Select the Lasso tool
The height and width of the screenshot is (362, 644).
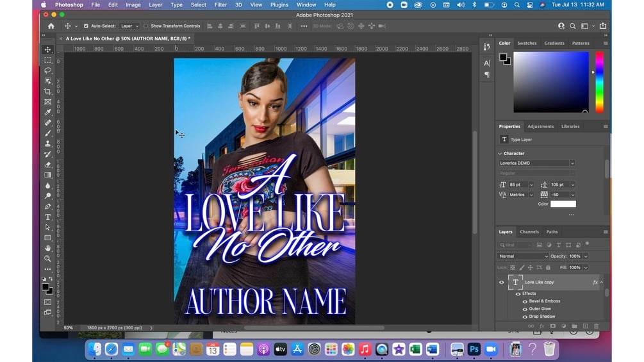(x=48, y=70)
